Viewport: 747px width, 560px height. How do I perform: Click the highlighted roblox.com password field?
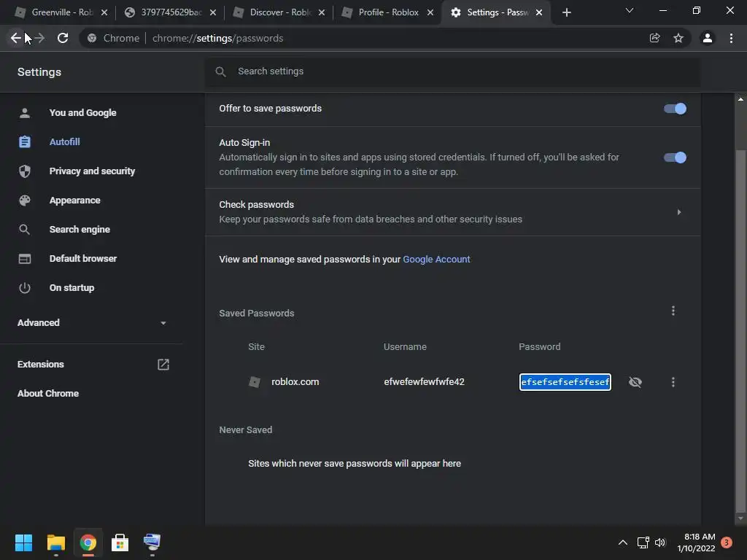pyautogui.click(x=565, y=382)
